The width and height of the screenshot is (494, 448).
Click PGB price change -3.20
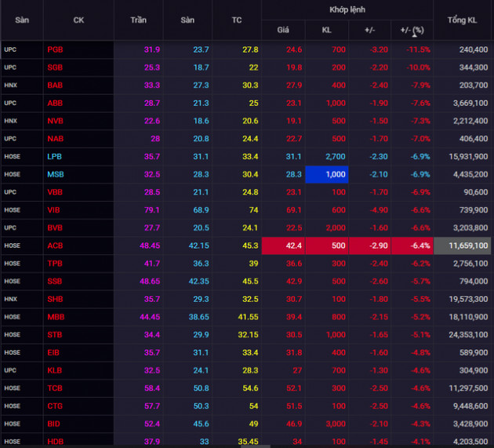tap(379, 49)
